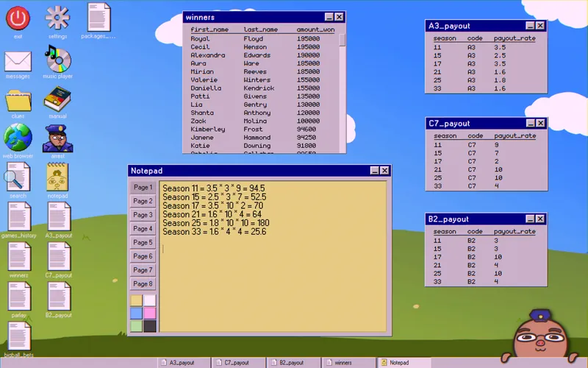This screenshot has width=588, height=368.
Task: Open the arrest police officer icon
Action: coord(57,138)
